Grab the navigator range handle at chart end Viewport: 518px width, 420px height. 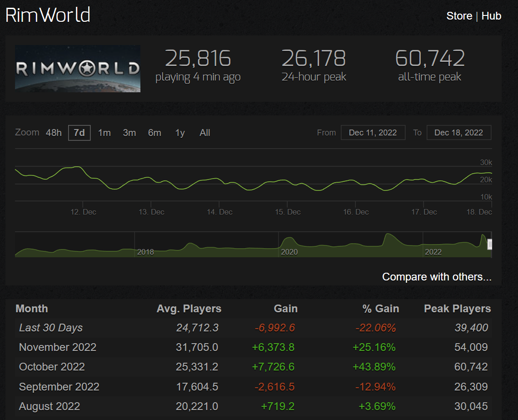pos(489,244)
